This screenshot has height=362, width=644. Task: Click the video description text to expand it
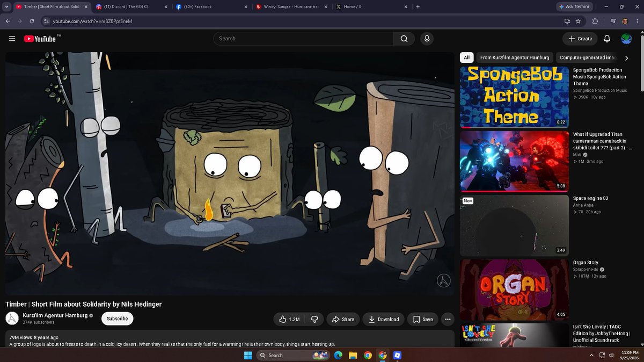coord(172,344)
